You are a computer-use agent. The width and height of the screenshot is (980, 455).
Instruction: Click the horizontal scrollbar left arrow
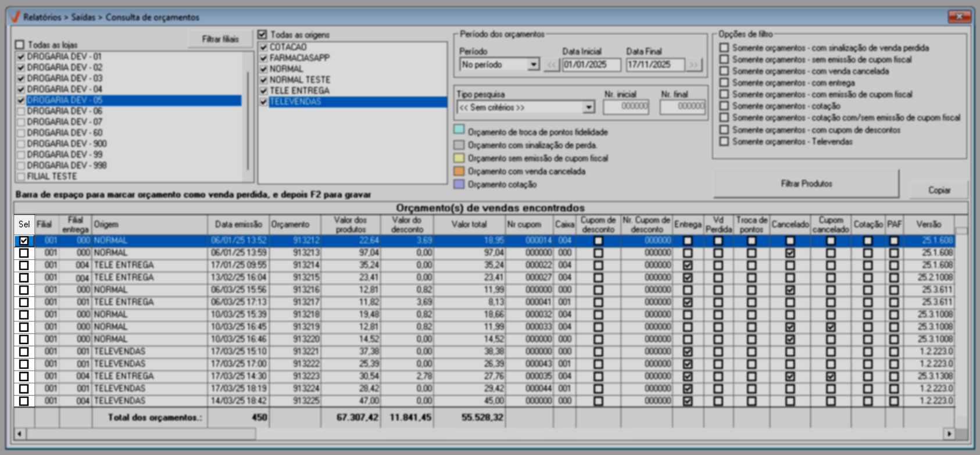pos(20,433)
